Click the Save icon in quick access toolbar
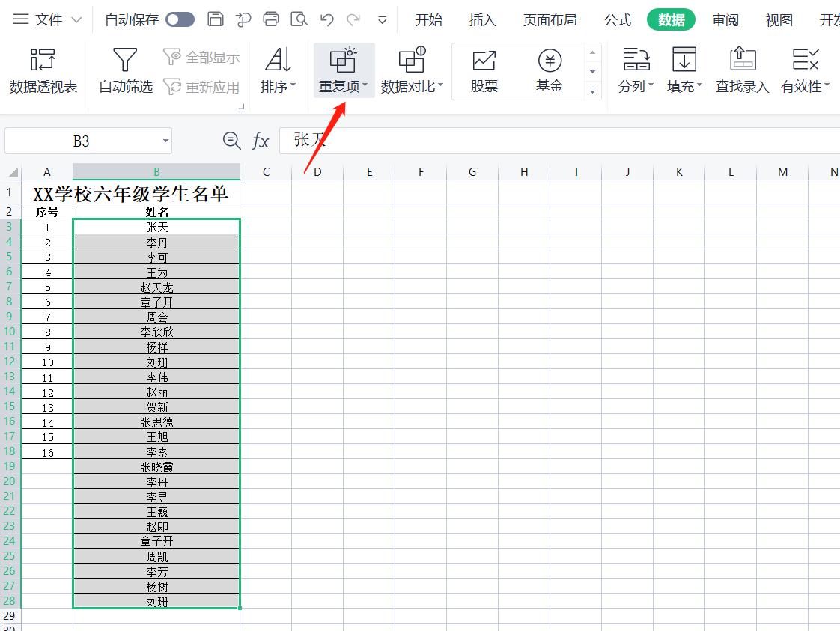840x631 pixels. coord(216,20)
